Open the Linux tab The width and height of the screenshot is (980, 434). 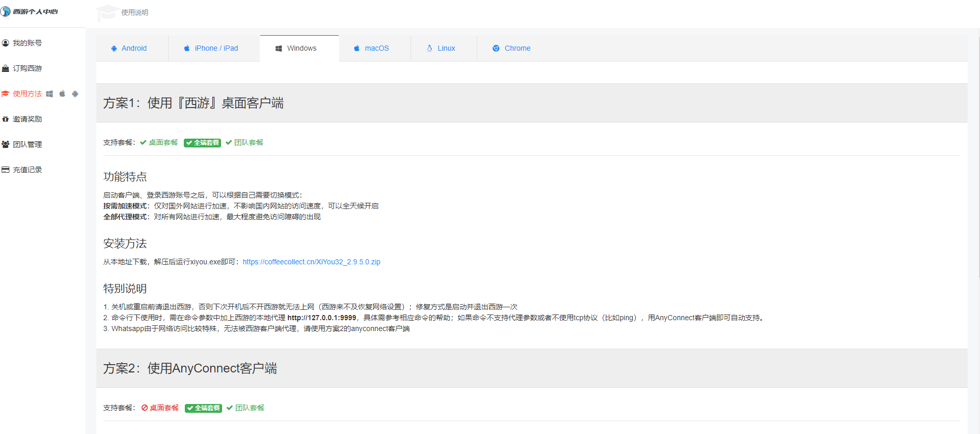(x=444, y=48)
